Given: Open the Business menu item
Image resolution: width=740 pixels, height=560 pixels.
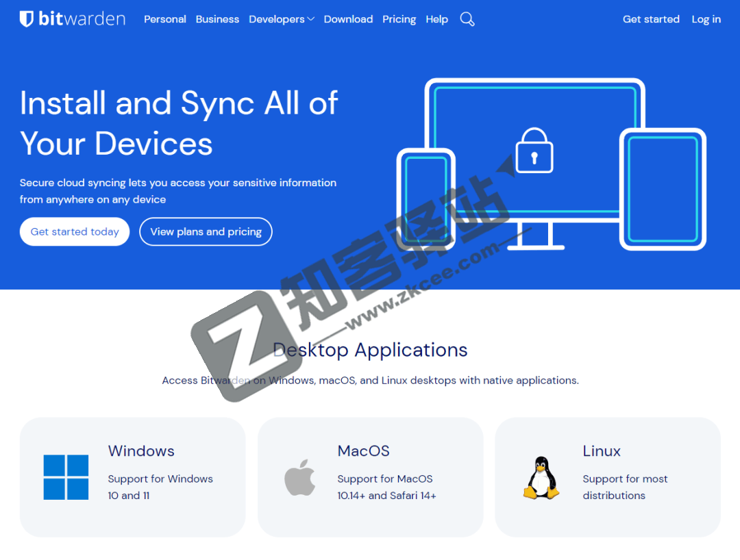Looking at the screenshot, I should click(x=217, y=19).
